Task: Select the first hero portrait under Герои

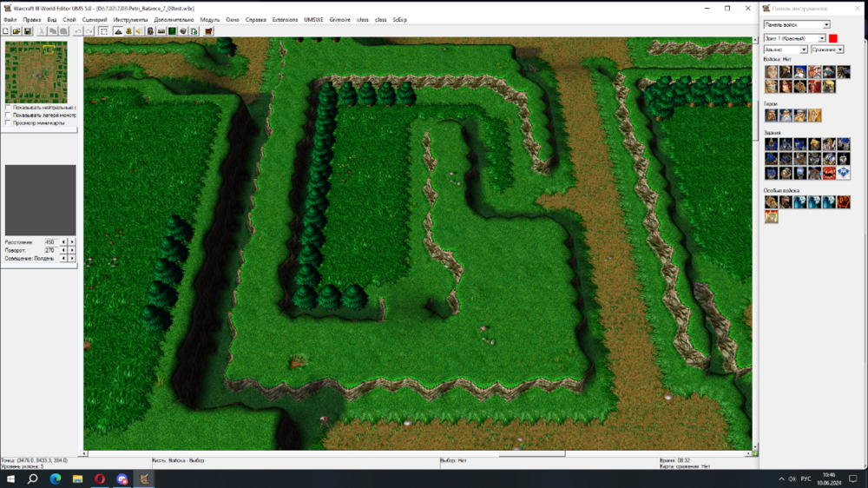Action: click(x=772, y=115)
